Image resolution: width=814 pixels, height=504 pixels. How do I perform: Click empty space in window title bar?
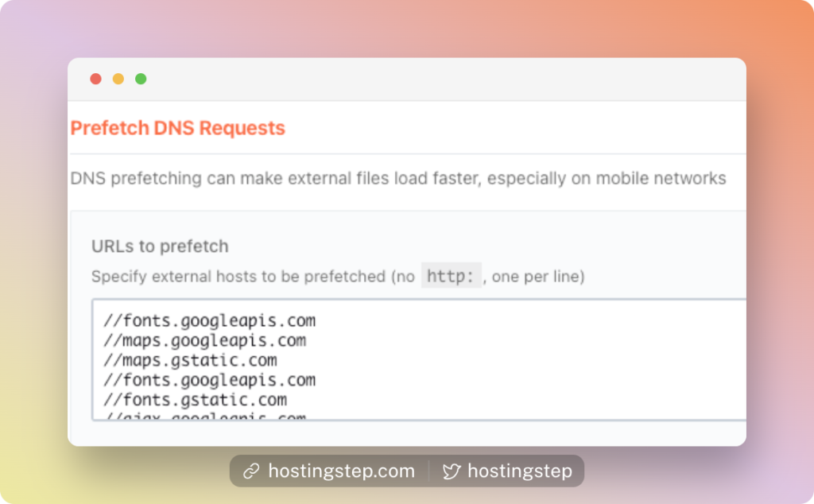click(x=415, y=79)
